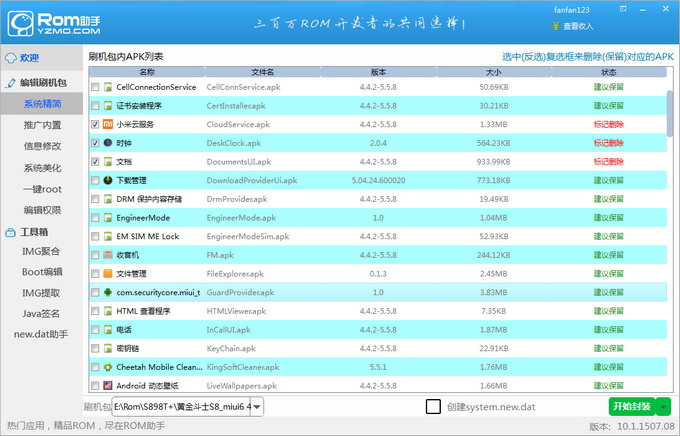Open the 查看收入 link
680x436 pixels.
click(x=577, y=27)
